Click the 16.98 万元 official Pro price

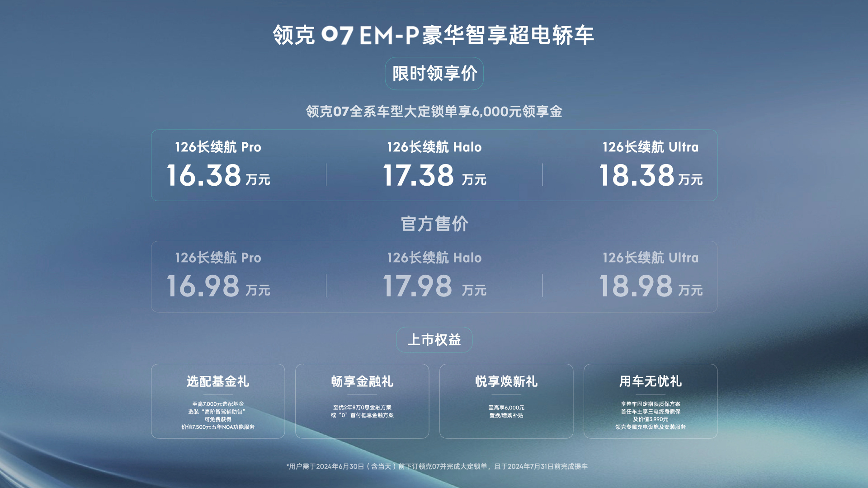tap(218, 286)
